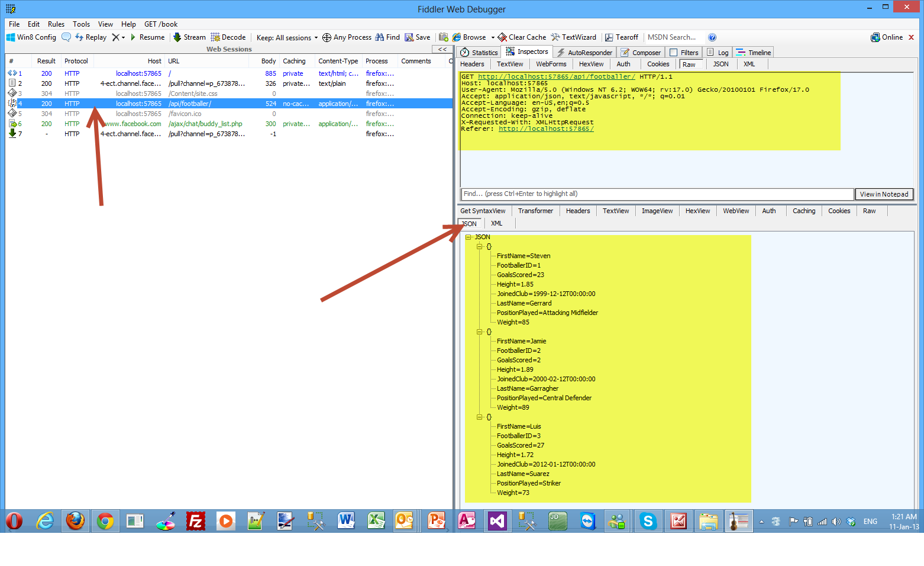Open Visual Studio from the taskbar
This screenshot has width=924, height=566.
click(497, 521)
